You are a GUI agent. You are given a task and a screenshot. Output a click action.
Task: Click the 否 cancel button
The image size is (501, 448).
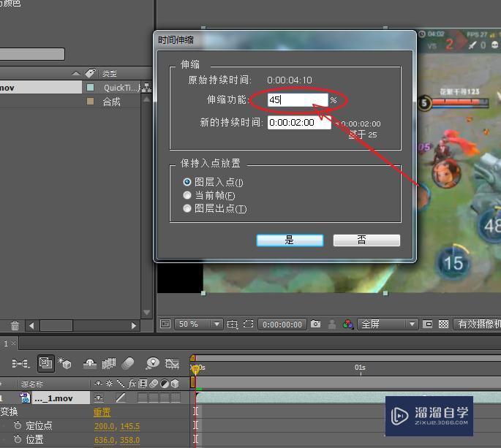tap(366, 240)
